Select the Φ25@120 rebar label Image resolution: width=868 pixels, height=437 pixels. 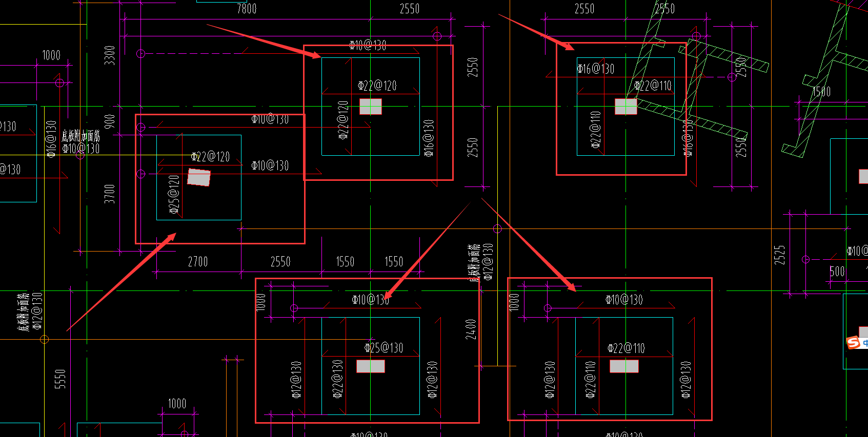coord(174,194)
